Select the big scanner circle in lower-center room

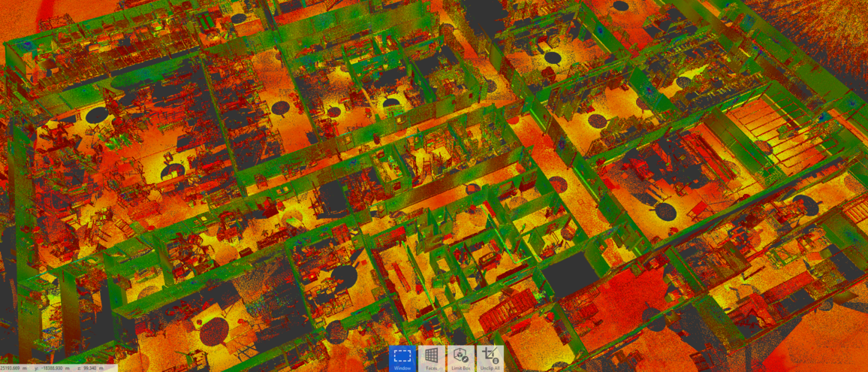[344, 276]
